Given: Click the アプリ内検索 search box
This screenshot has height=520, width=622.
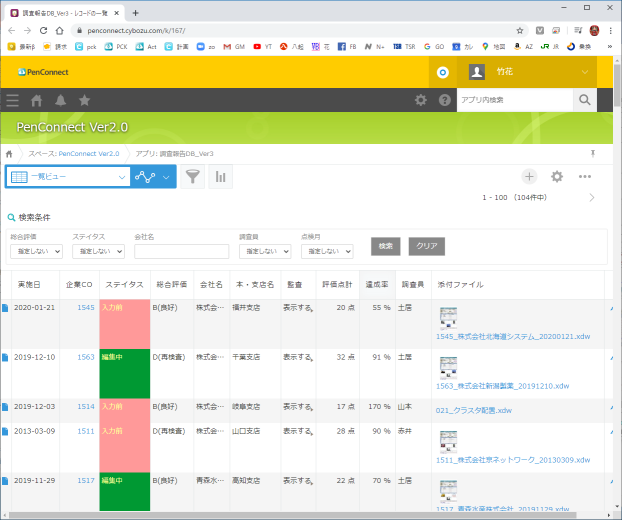Looking at the screenshot, I should (515, 100).
